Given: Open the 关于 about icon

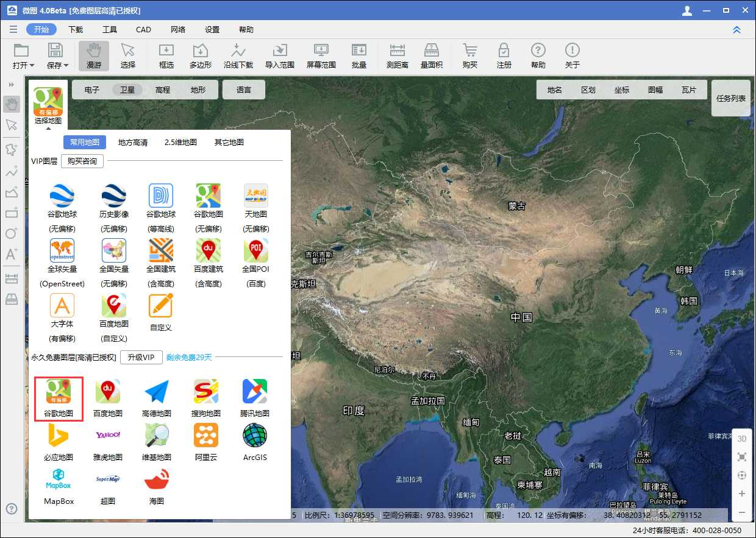Looking at the screenshot, I should (572, 56).
